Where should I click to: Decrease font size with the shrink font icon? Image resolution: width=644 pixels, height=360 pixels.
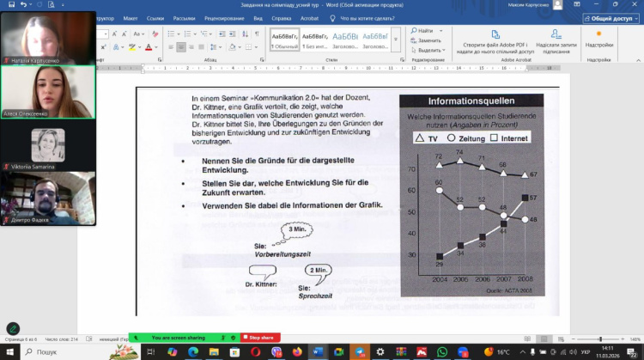124,34
